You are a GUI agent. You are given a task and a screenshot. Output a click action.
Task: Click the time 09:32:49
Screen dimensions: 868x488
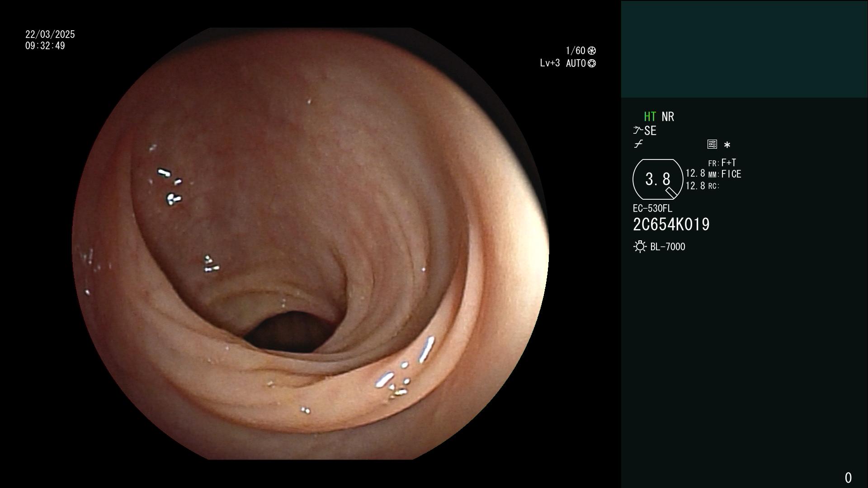pyautogui.click(x=45, y=46)
